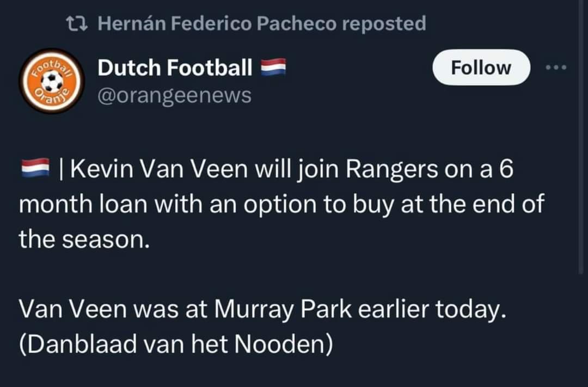Viewport: 588px width, 387px height.
Task: Follow the Dutch Football account
Action: tap(481, 67)
